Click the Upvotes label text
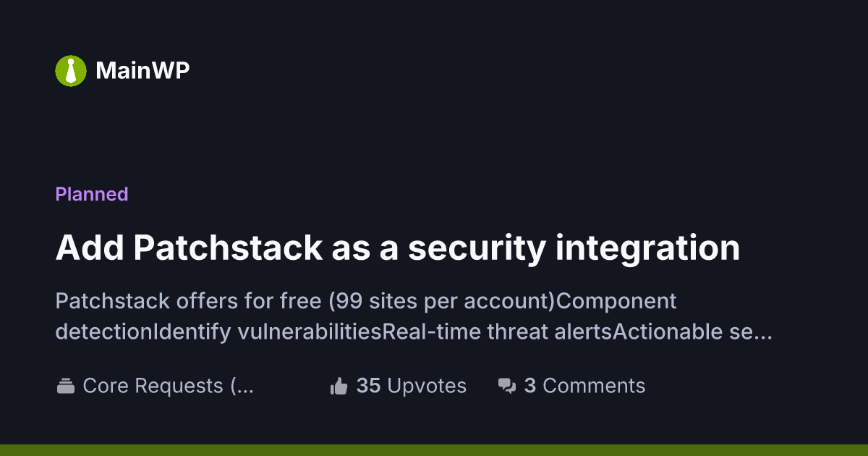 tap(427, 386)
